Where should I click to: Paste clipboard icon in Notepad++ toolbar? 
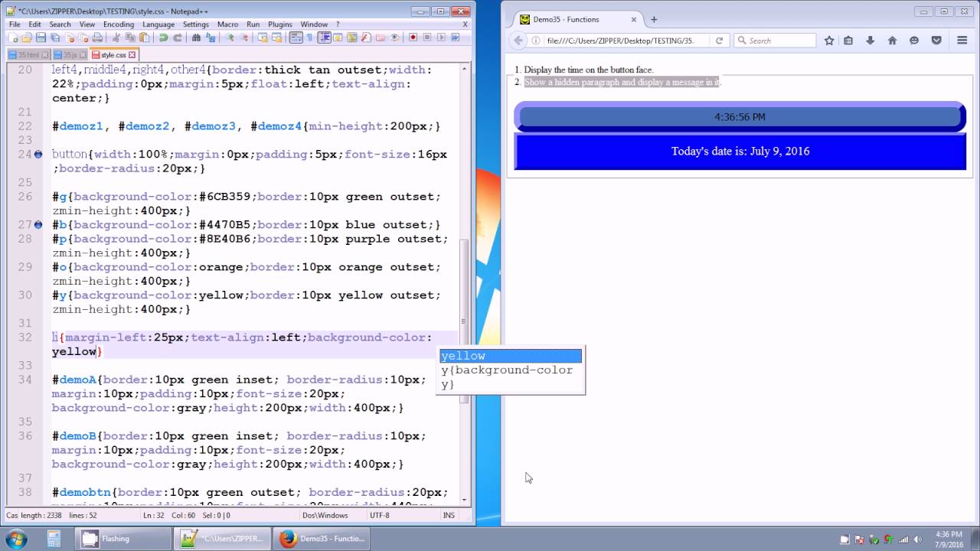tap(144, 37)
